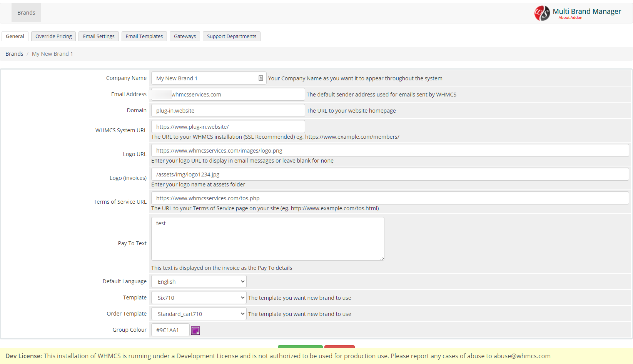Viewport: 633px width, 364px height.
Task: Click the Group Colour hex input field
Action: click(170, 330)
